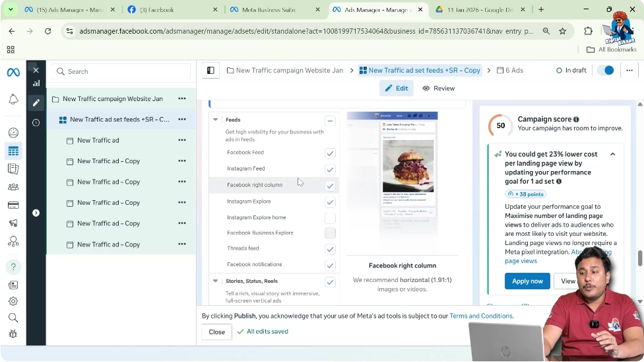Open Chrome apps grid icon
This screenshot has height=362, width=644.
coord(11,50)
